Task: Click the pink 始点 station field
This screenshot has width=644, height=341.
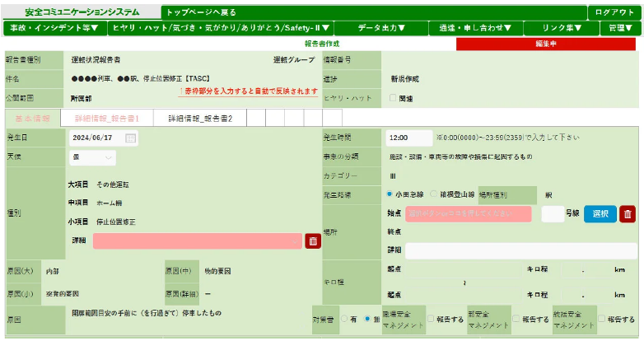Action: coord(468,214)
